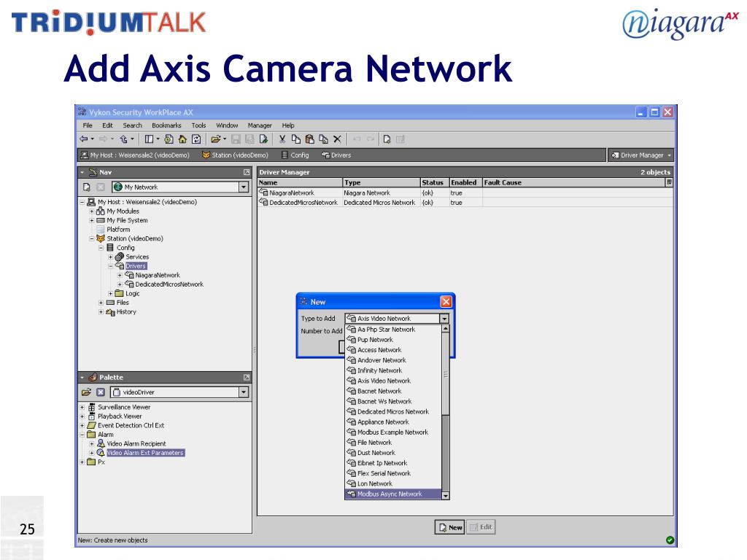Screen dimensions: 747x560
Task: Sort by the Status column header
Action: [x=435, y=182]
